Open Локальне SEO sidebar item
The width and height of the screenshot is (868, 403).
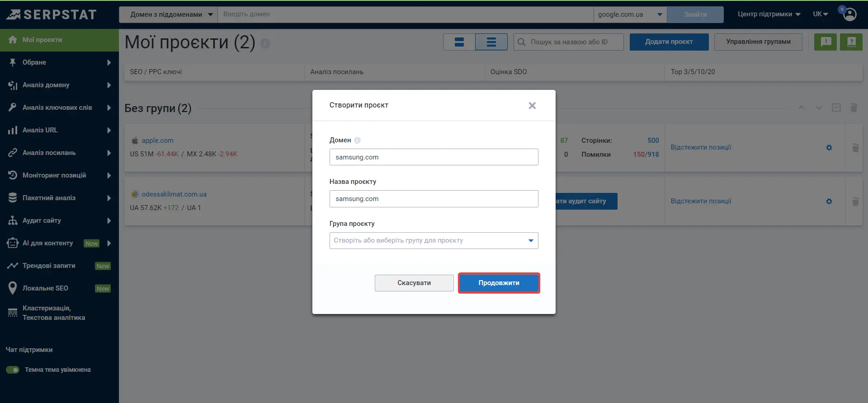[59, 289]
